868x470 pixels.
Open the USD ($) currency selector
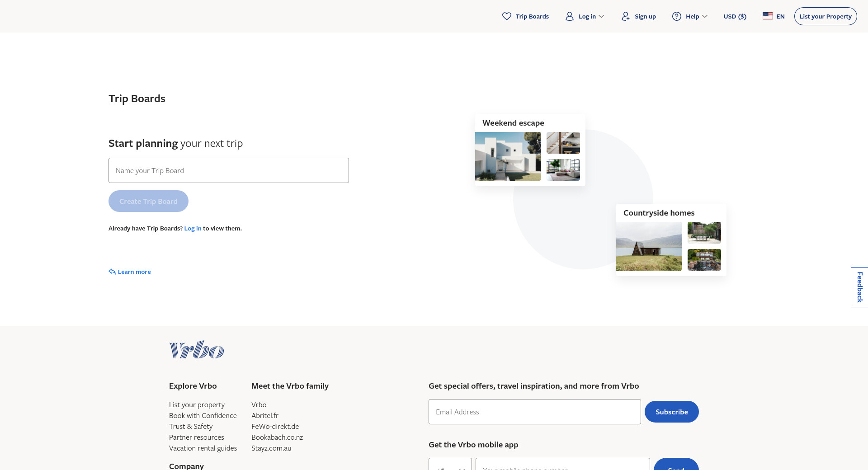tap(735, 16)
